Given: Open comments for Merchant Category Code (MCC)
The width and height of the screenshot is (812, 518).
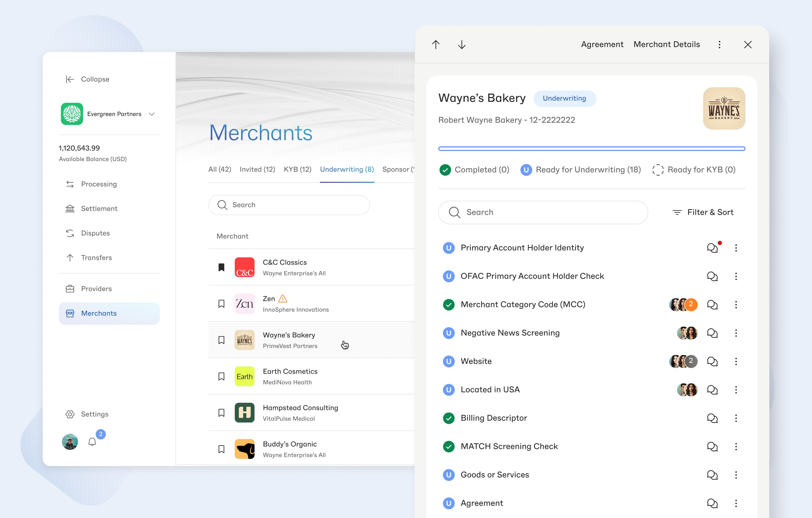Looking at the screenshot, I should 712,305.
